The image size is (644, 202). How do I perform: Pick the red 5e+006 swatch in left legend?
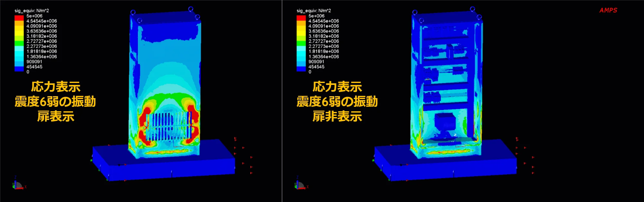click(19, 18)
